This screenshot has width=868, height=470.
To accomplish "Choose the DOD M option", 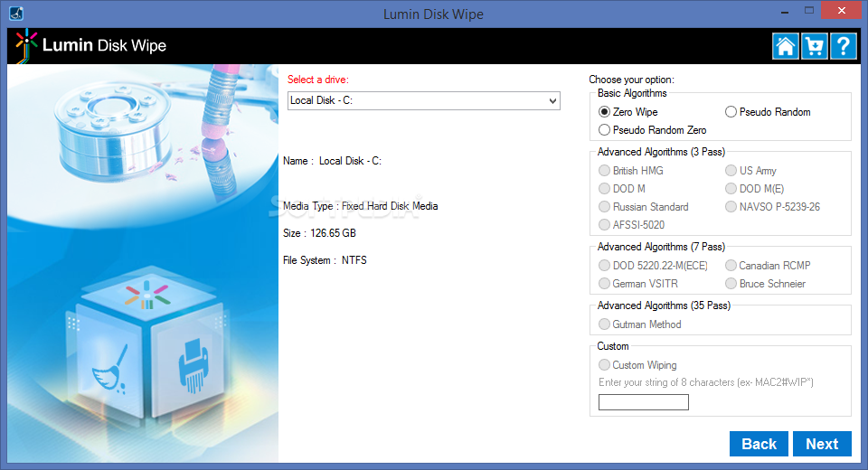I will [622, 189].
